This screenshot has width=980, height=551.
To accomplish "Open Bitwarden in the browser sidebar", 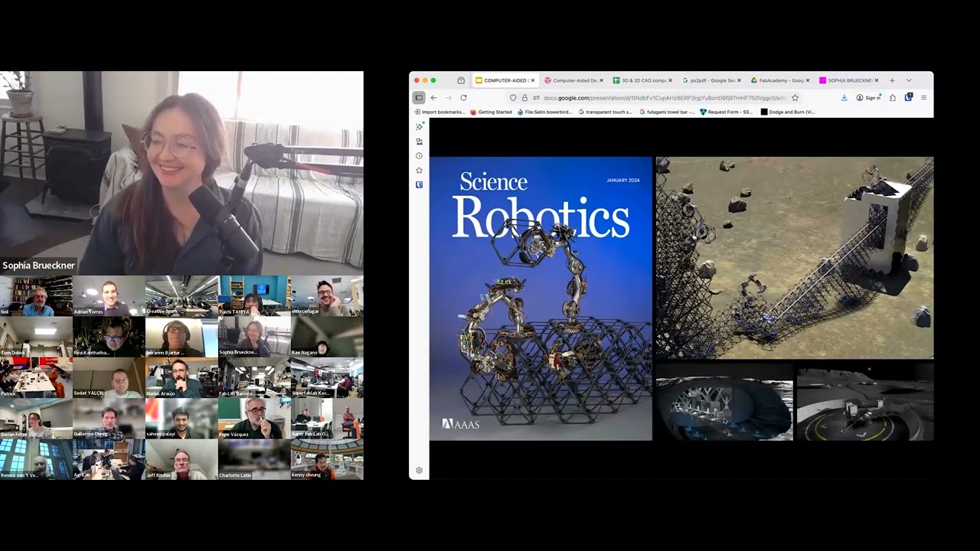I will (419, 184).
